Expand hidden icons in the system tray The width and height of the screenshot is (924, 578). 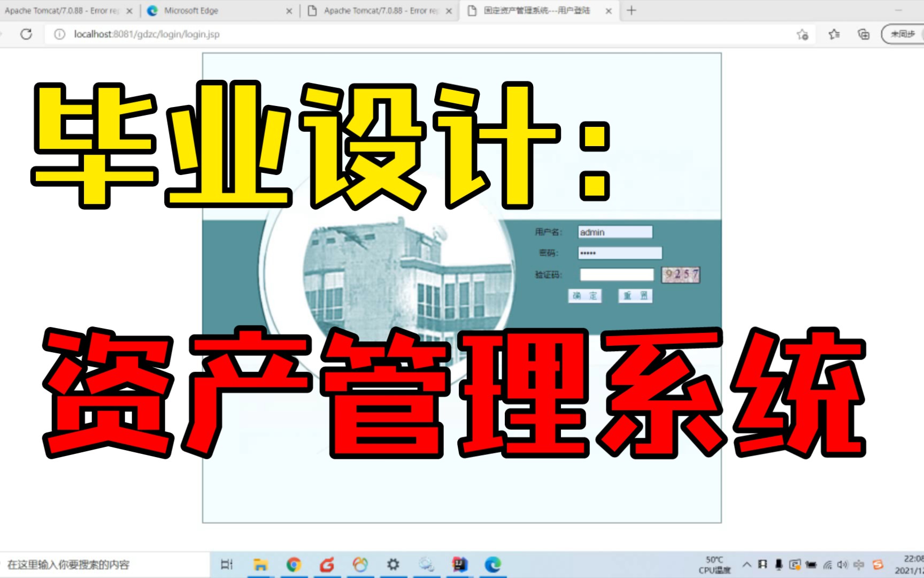748,564
